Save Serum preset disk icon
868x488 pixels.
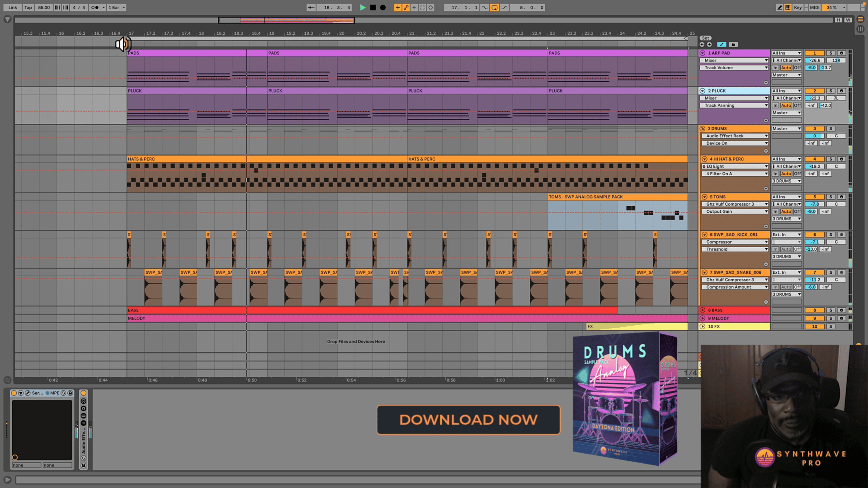point(70,393)
